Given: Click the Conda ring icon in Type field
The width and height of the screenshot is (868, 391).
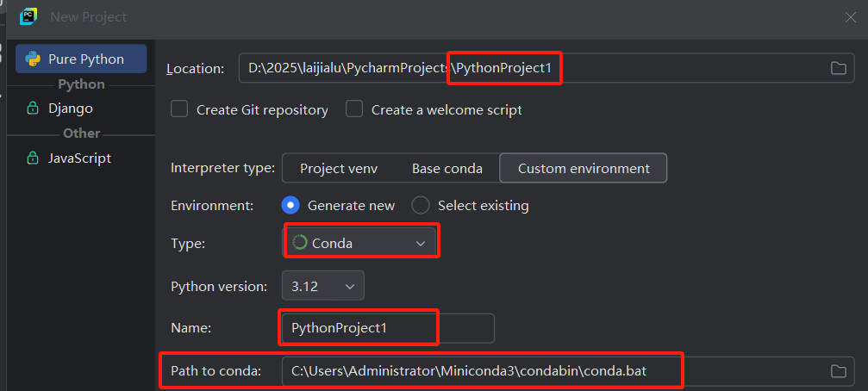Looking at the screenshot, I should 300,244.
